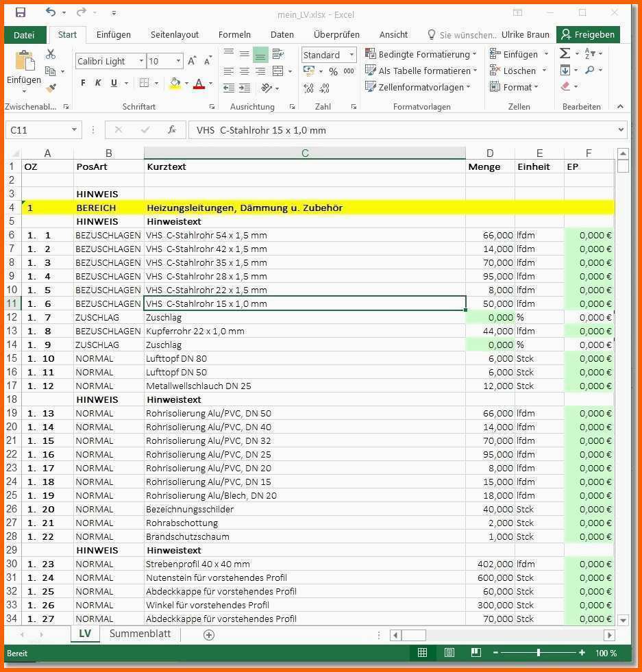
Task: Toggle bottom vertical alignment (highlighted)
Action: click(x=260, y=54)
